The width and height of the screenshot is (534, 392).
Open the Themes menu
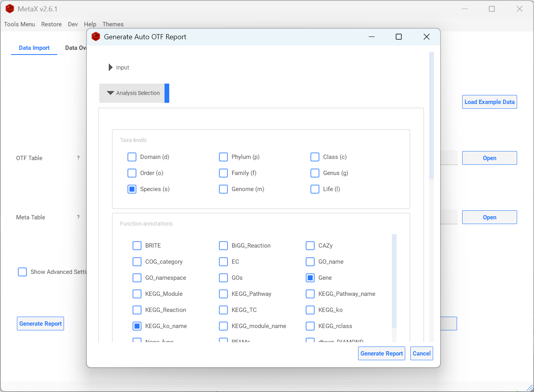(x=113, y=24)
